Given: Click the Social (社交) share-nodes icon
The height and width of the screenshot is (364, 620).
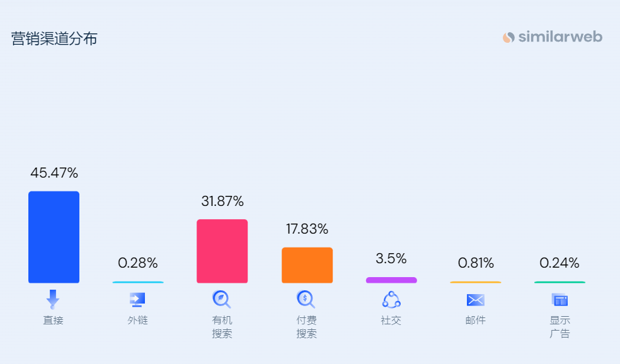Looking at the screenshot, I should click(391, 299).
